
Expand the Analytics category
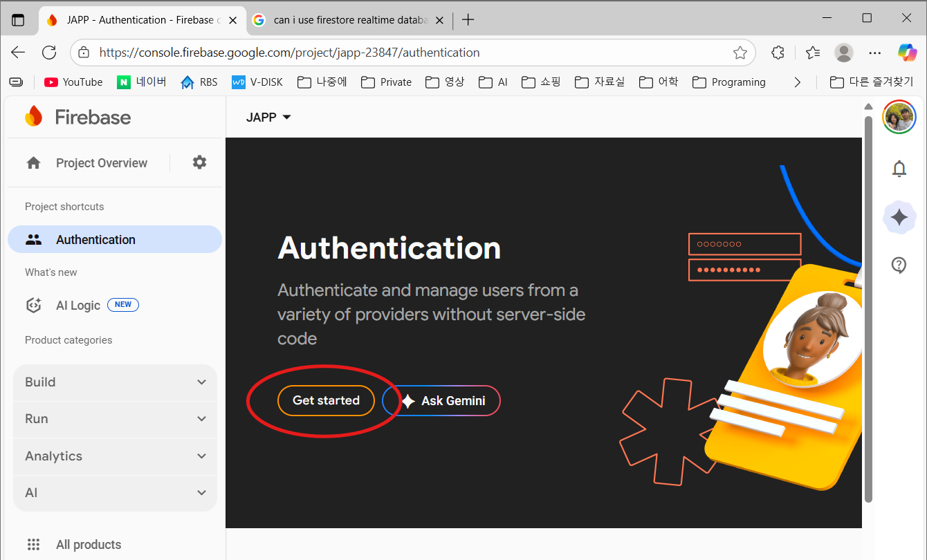115,456
